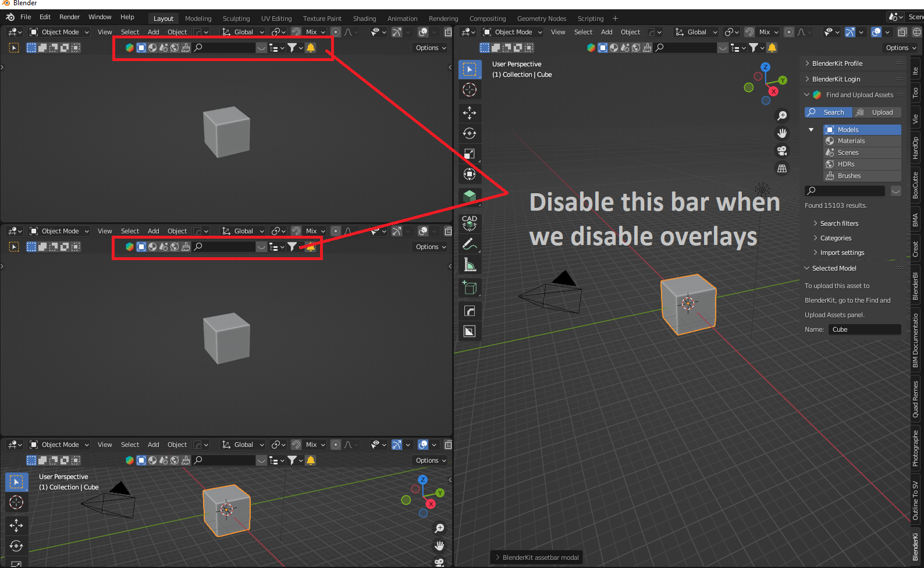Choose HDR world asset type icon in right viewport bar
Viewport: 924px width, 568px height.
pos(636,48)
